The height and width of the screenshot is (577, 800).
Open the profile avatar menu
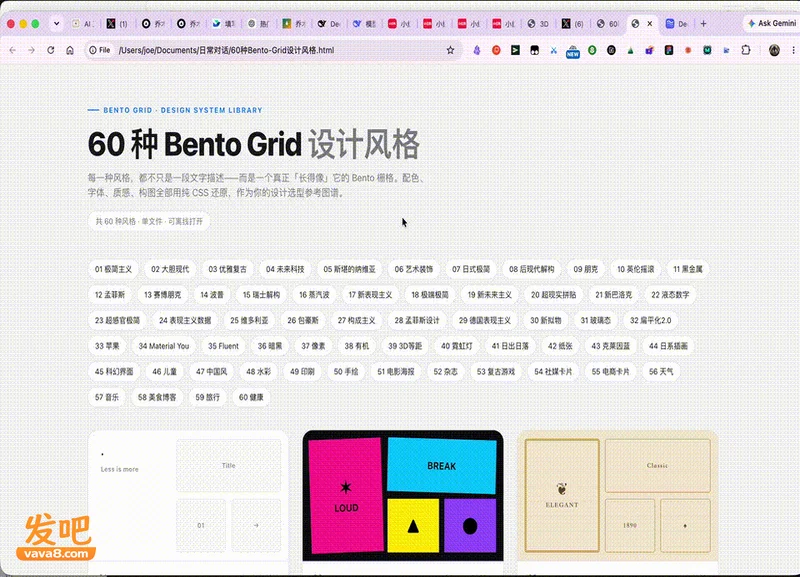[774, 50]
